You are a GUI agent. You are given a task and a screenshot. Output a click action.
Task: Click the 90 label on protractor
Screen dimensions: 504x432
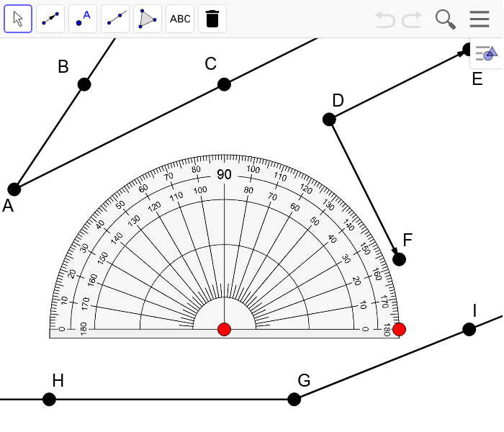224,174
